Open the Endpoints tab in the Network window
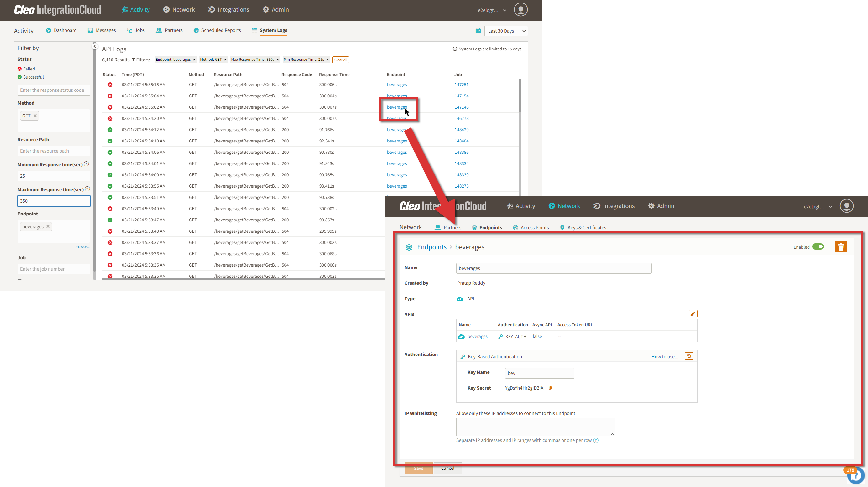 487,228
